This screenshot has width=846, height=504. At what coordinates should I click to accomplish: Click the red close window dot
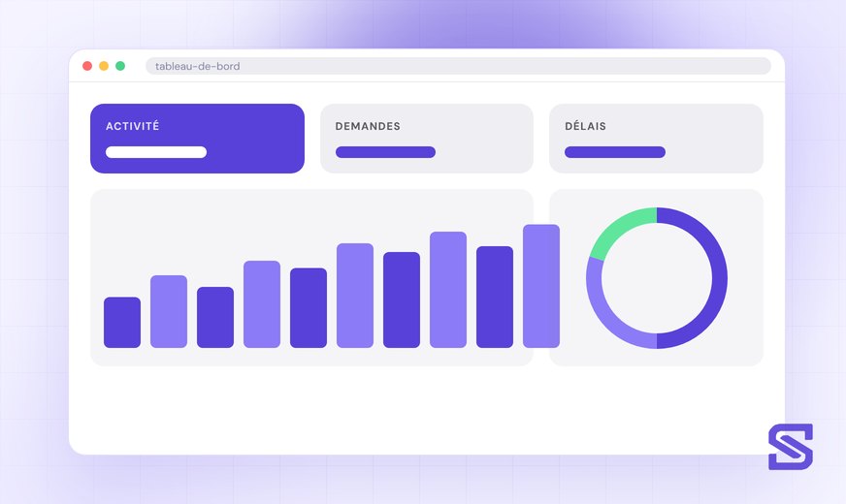tap(87, 66)
